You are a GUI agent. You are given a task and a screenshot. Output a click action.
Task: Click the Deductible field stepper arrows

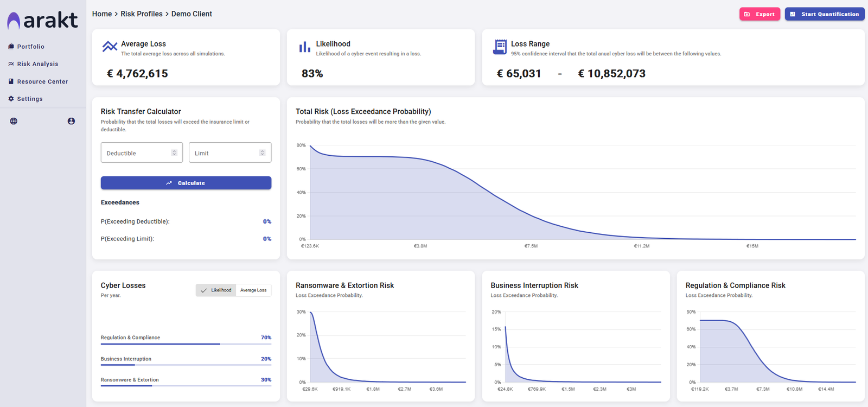174,152
